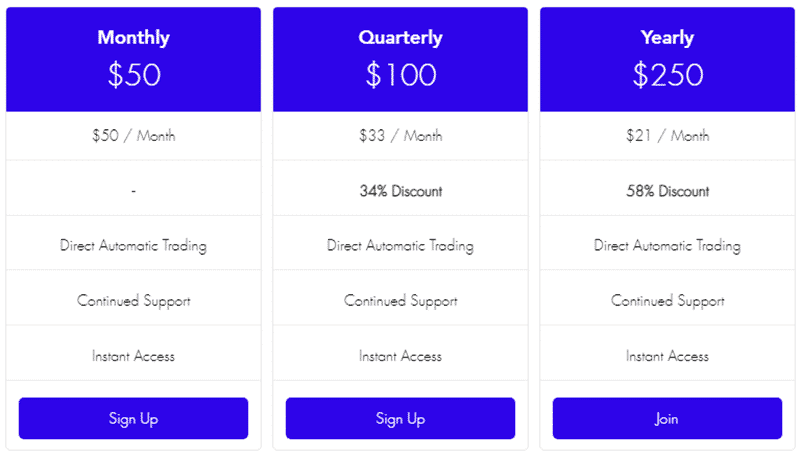
Task: Click the Yearly plan Join button
Action: point(667,418)
